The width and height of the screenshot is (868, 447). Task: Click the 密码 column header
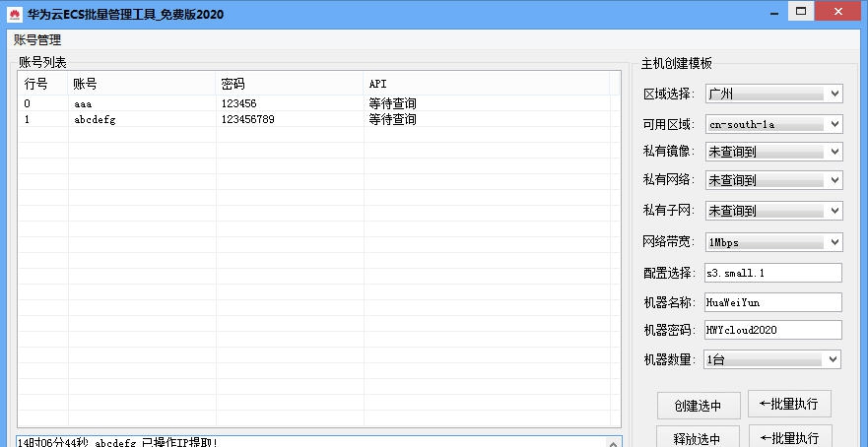290,84
